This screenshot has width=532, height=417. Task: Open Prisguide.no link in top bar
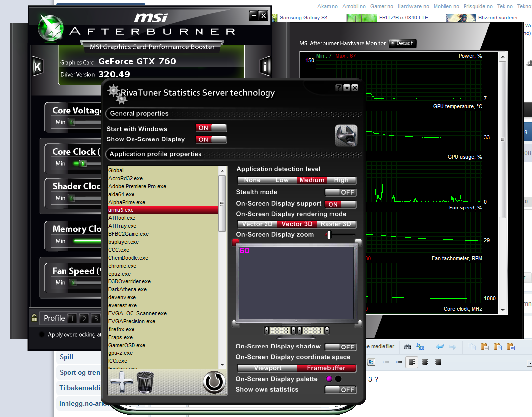[478, 6]
